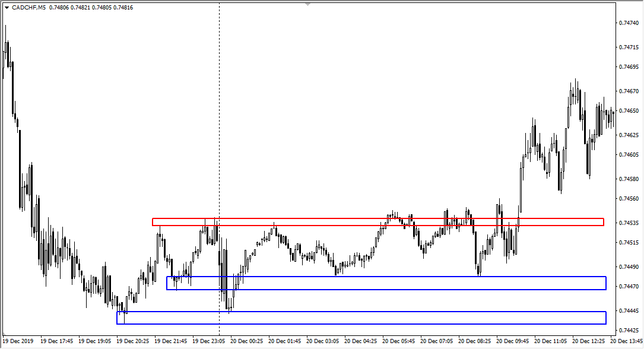This screenshot has height=349, width=644.
Task: Click the 20 Dec 09:45 time label
Action: pos(513,341)
